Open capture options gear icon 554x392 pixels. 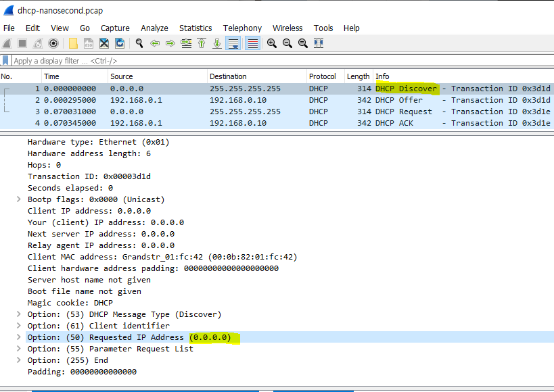pos(53,43)
